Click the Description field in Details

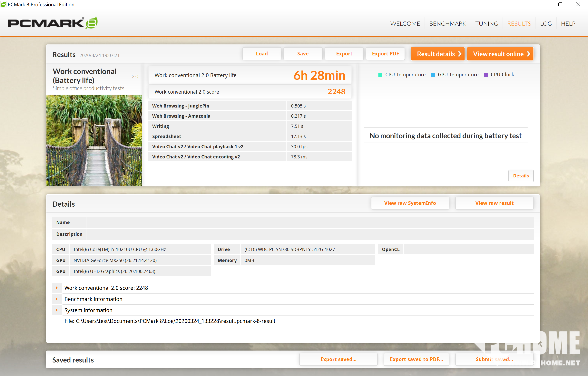tap(310, 234)
